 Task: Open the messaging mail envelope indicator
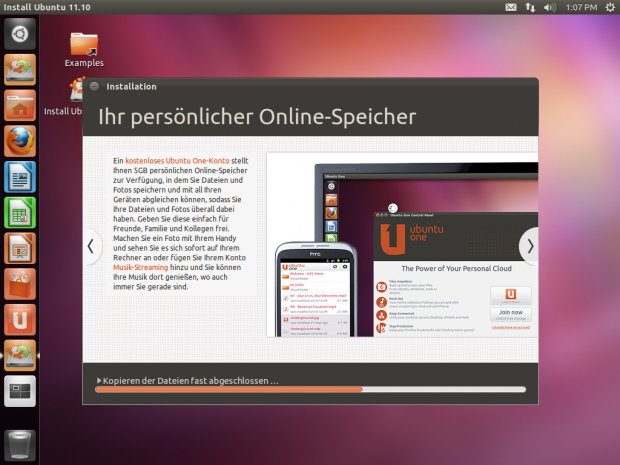tap(511, 7)
